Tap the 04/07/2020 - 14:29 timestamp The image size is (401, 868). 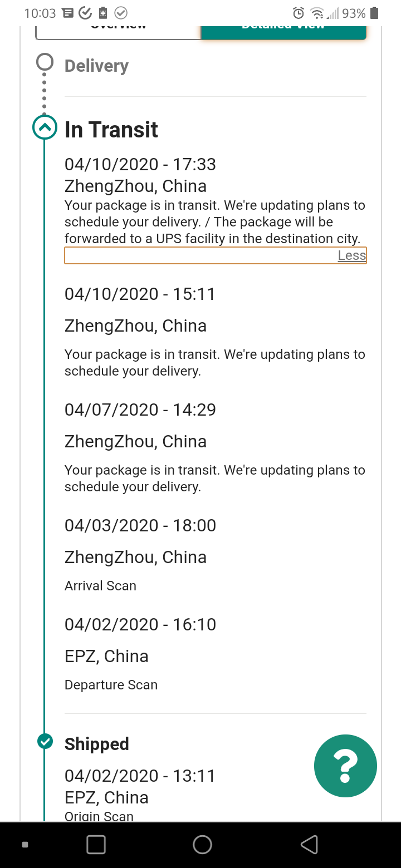[140, 410]
